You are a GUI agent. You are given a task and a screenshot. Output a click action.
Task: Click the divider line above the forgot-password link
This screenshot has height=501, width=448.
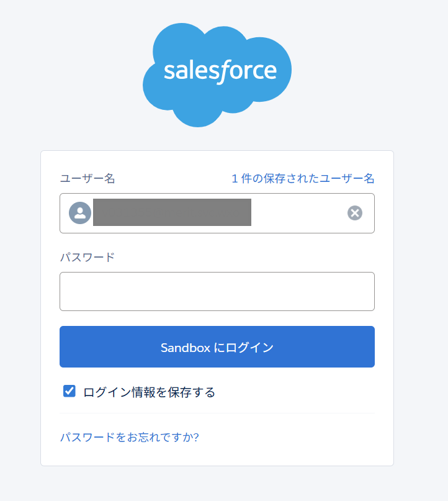[217, 413]
